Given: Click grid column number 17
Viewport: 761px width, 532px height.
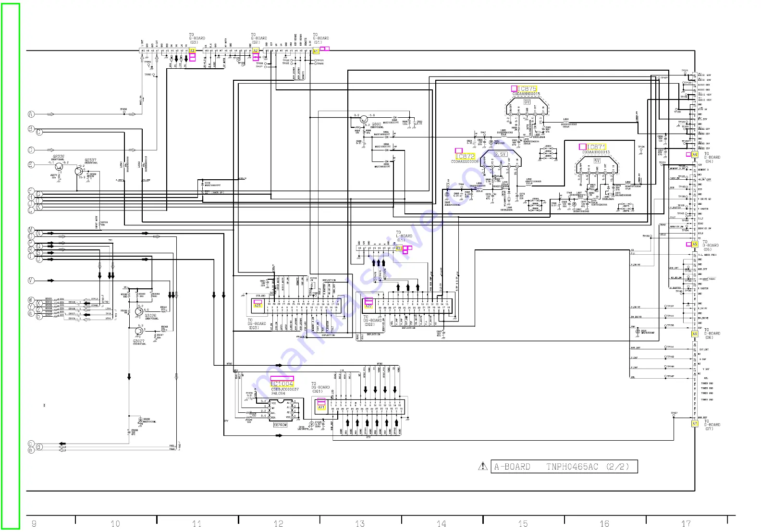Looking at the screenshot, I should tap(686, 524).
